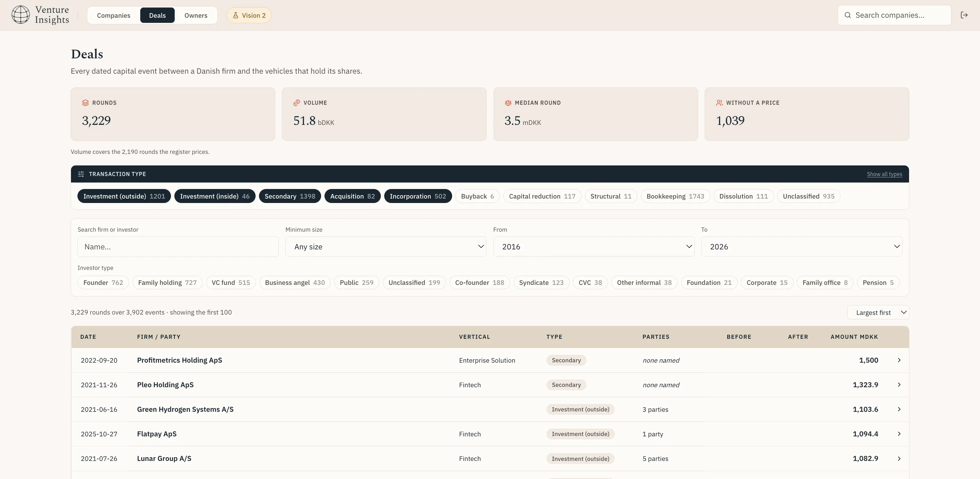Click the logout icon in header
980x479 pixels.
point(964,15)
